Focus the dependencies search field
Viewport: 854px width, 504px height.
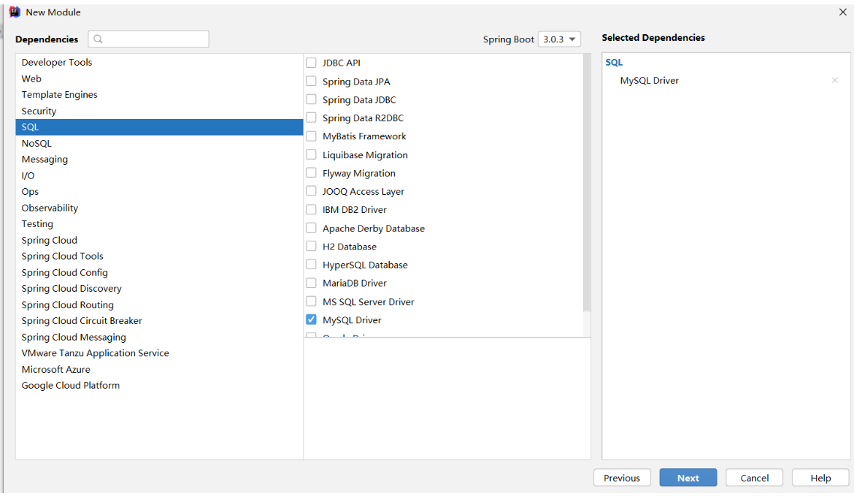155,39
